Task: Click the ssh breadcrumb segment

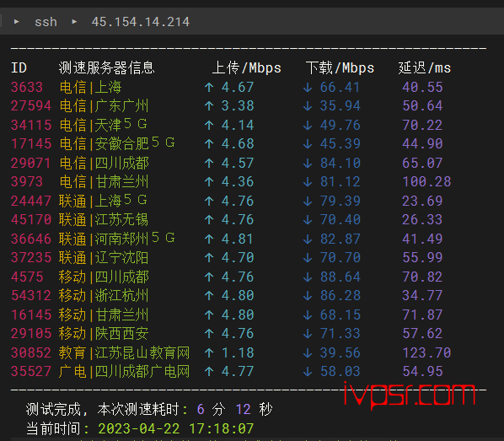Action: [x=46, y=22]
